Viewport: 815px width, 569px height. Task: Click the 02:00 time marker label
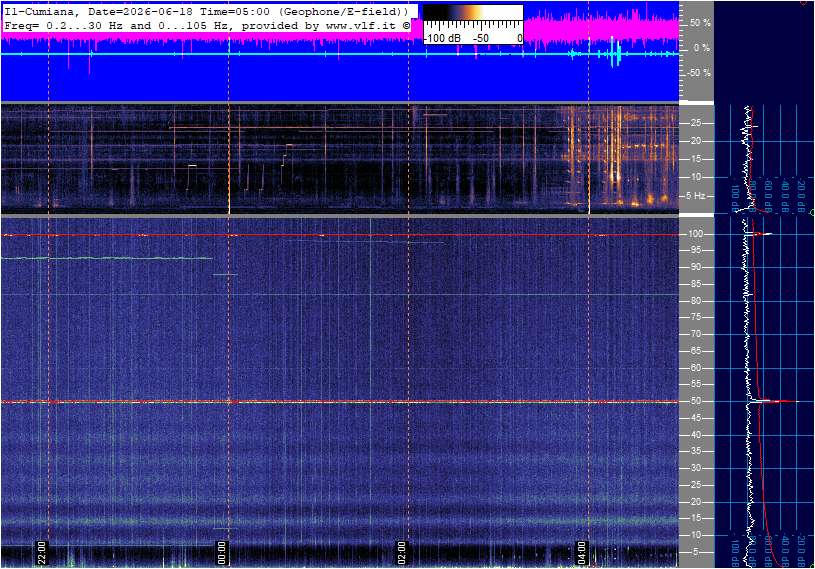402,553
